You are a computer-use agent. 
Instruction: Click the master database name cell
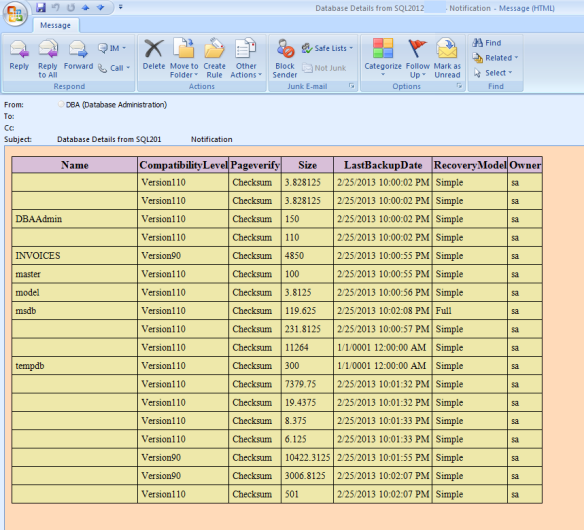coord(74,274)
